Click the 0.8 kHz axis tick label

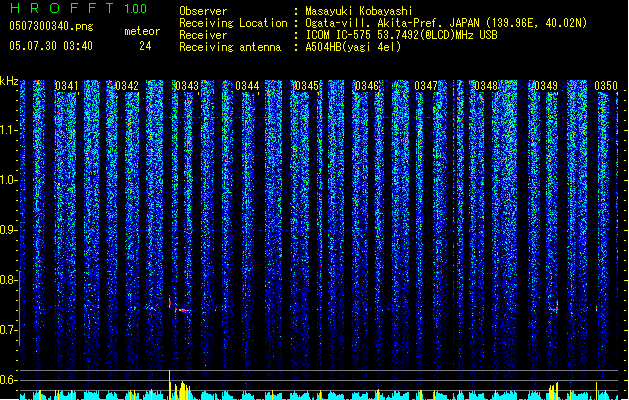[9, 280]
